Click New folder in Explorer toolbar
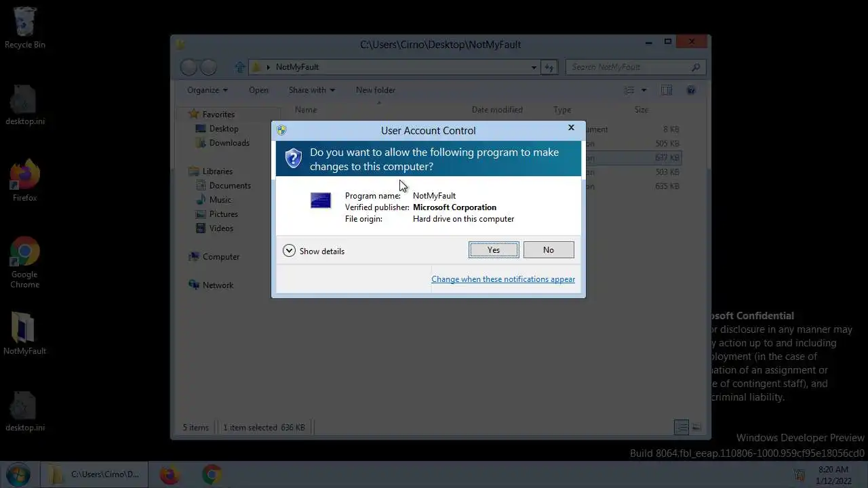 click(376, 90)
